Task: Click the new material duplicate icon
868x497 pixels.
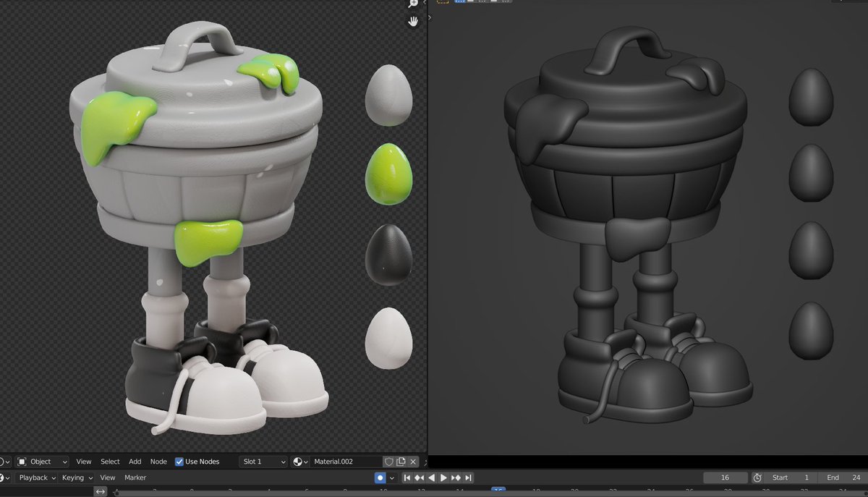Action: 401,462
